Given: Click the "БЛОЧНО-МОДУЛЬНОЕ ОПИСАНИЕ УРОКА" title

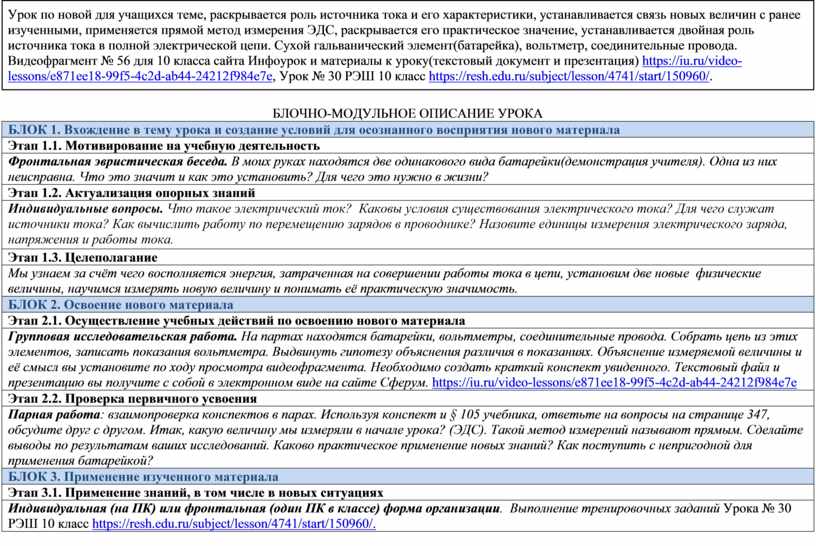Looking at the screenshot, I should click(x=407, y=115).
